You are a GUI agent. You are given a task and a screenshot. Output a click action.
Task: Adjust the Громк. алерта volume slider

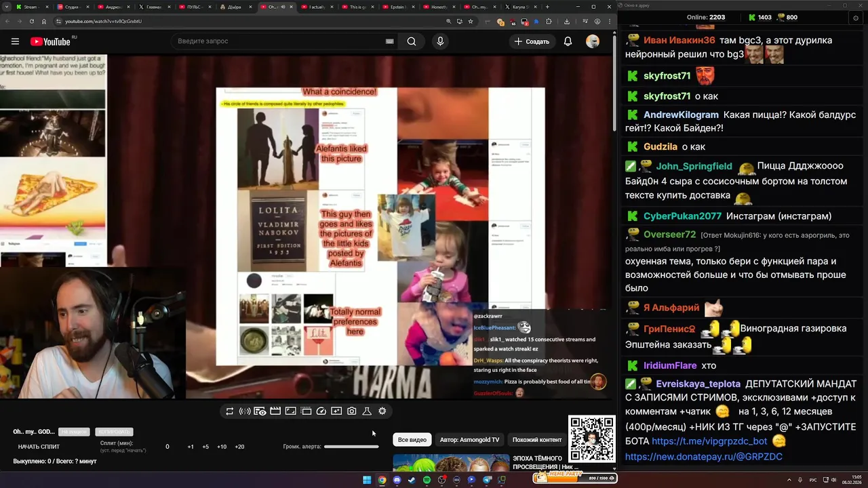(351, 447)
